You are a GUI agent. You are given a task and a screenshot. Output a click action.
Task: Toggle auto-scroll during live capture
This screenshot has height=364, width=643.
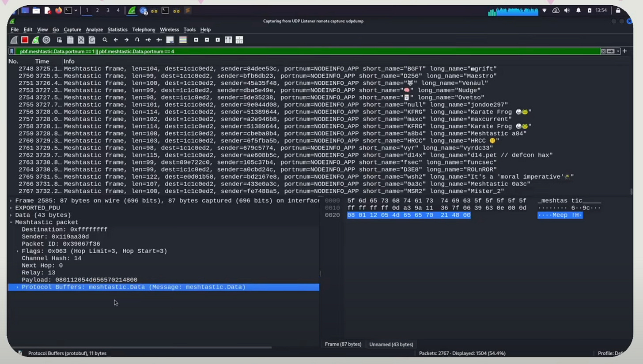tap(170, 40)
